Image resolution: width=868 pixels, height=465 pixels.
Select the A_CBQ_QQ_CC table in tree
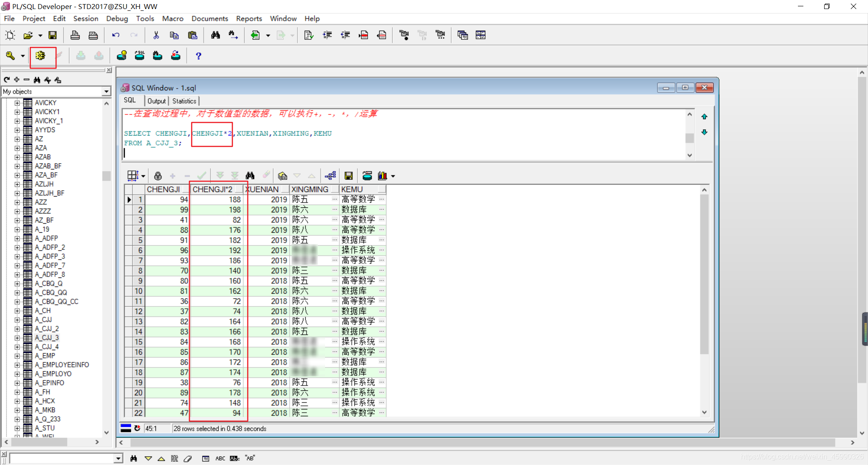click(57, 302)
